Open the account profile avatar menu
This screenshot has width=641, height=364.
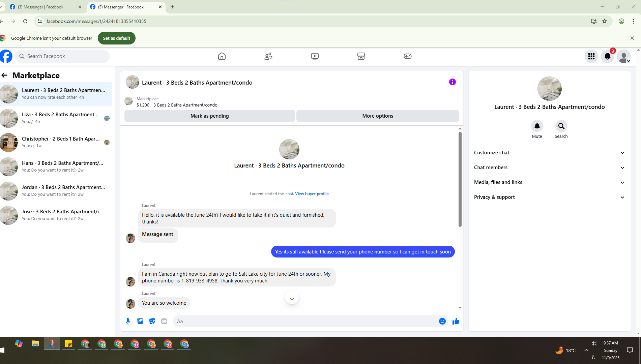click(624, 56)
